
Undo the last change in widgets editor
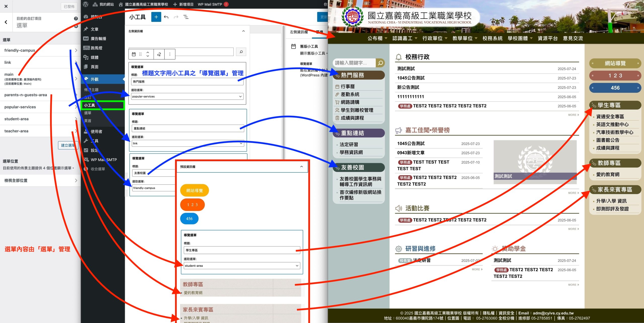click(x=166, y=17)
